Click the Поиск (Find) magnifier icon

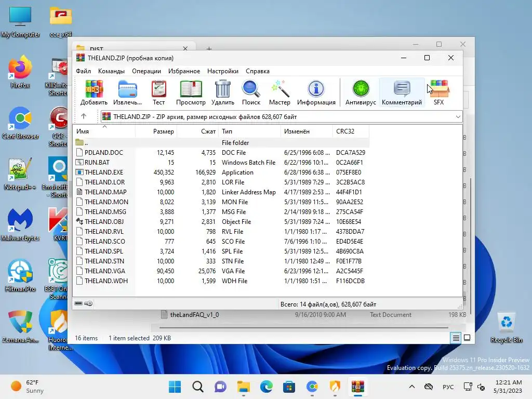coord(251,92)
